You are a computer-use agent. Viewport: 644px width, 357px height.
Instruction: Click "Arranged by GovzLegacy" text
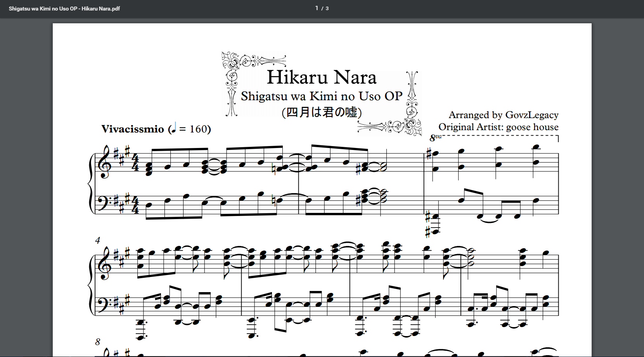point(503,115)
